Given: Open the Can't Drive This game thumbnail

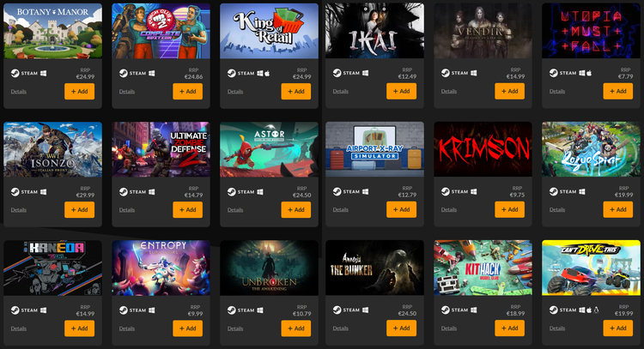Looking at the screenshot, I should pos(591,268).
